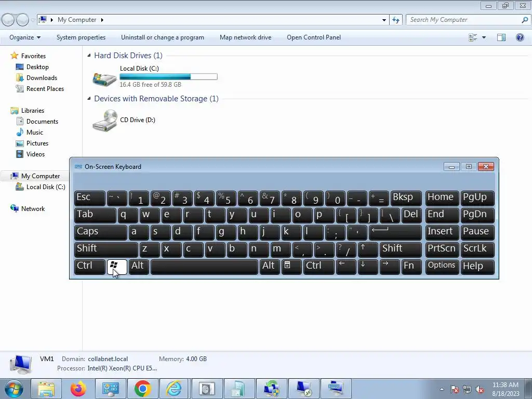Toggle the right Shift key
Image resolution: width=532 pixels, height=399 pixels.
click(x=401, y=250)
